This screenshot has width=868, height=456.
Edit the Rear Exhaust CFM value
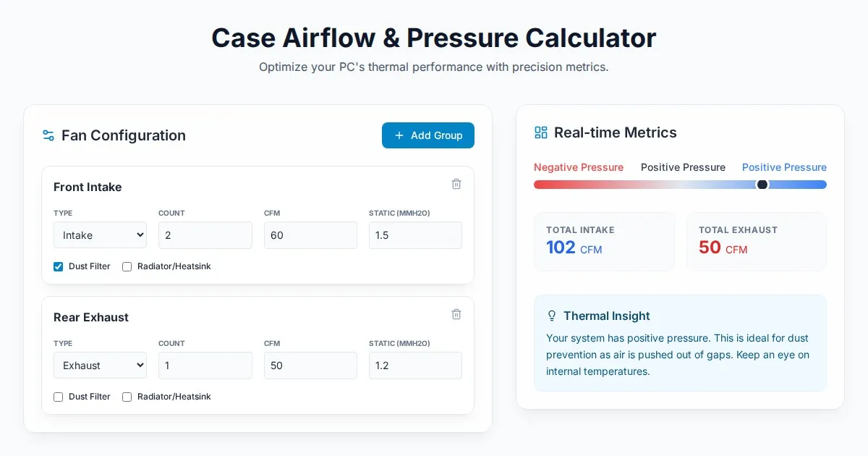[310, 366]
